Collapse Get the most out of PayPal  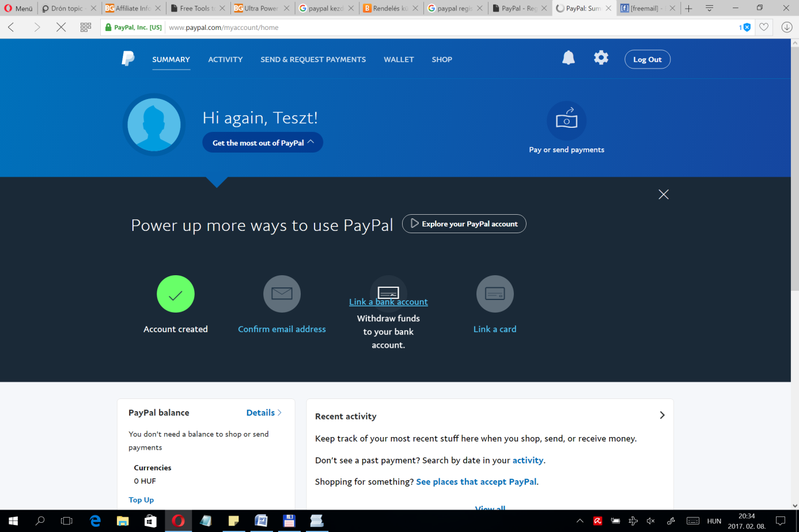(x=263, y=142)
